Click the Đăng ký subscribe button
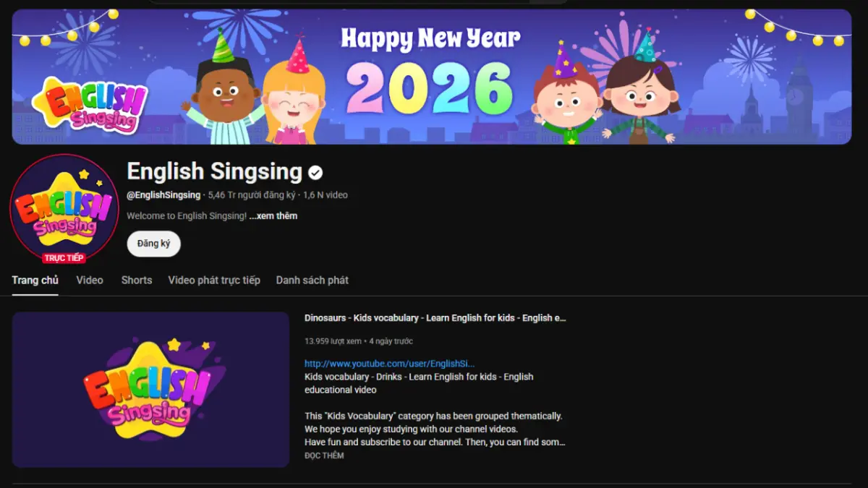Screen dimensions: 868x488 point(153,244)
